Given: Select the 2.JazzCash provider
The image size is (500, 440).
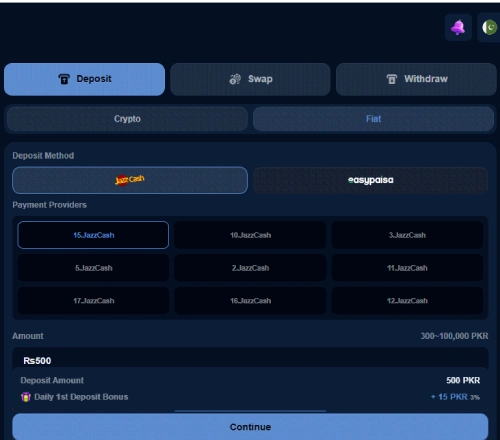Looking at the screenshot, I should (250, 268).
